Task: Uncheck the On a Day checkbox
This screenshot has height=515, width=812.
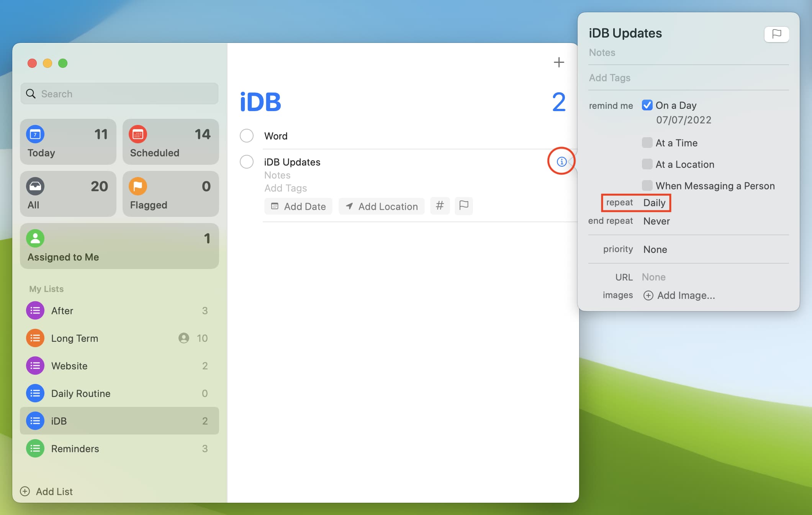Action: 647,105
